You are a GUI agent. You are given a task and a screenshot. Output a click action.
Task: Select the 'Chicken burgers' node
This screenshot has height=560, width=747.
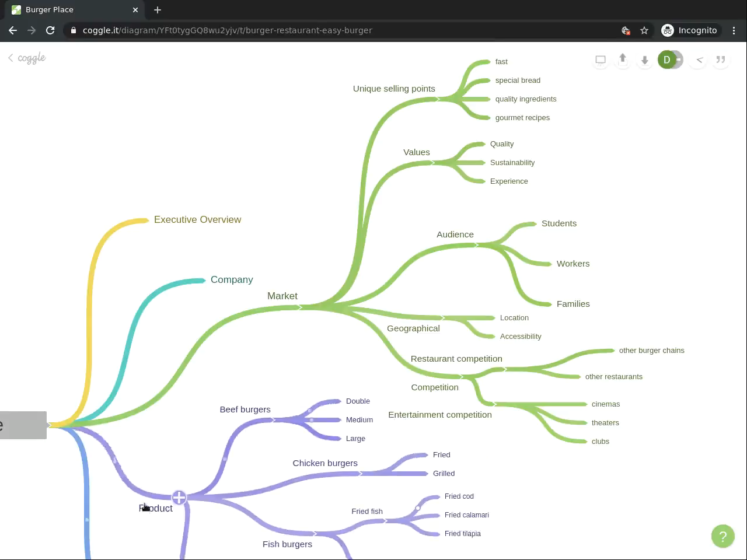pyautogui.click(x=325, y=463)
